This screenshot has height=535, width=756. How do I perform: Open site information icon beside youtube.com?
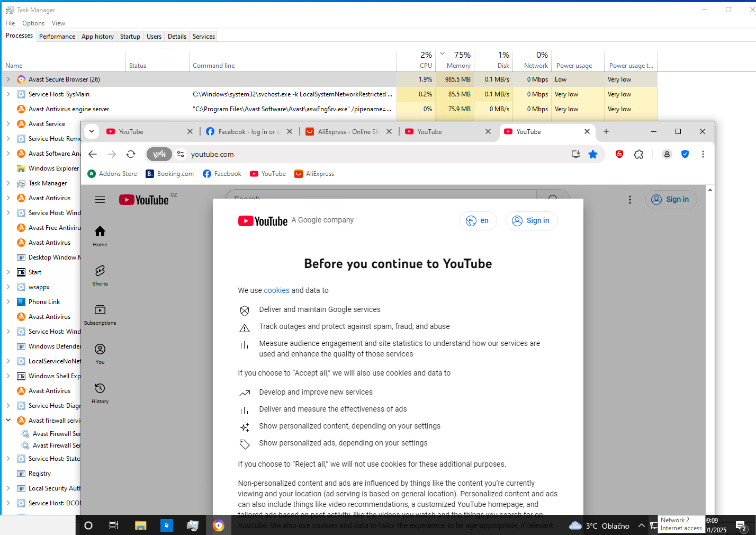pos(181,154)
